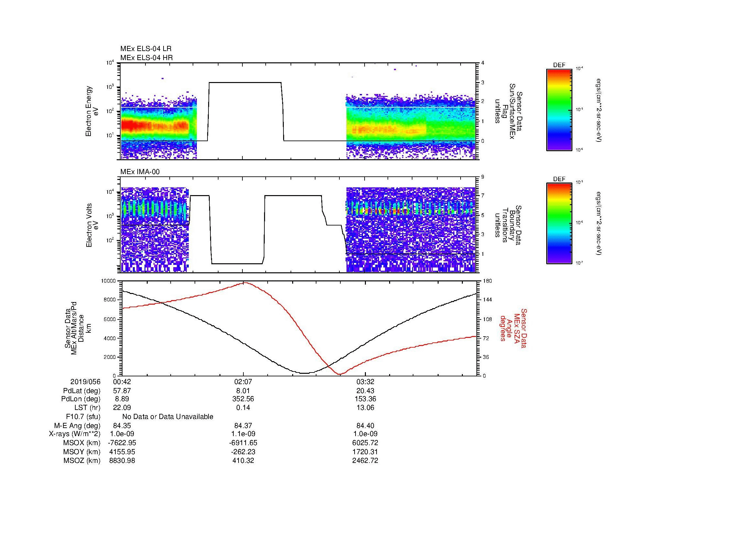Click the MSOZ value 8830.98

pos(122,461)
